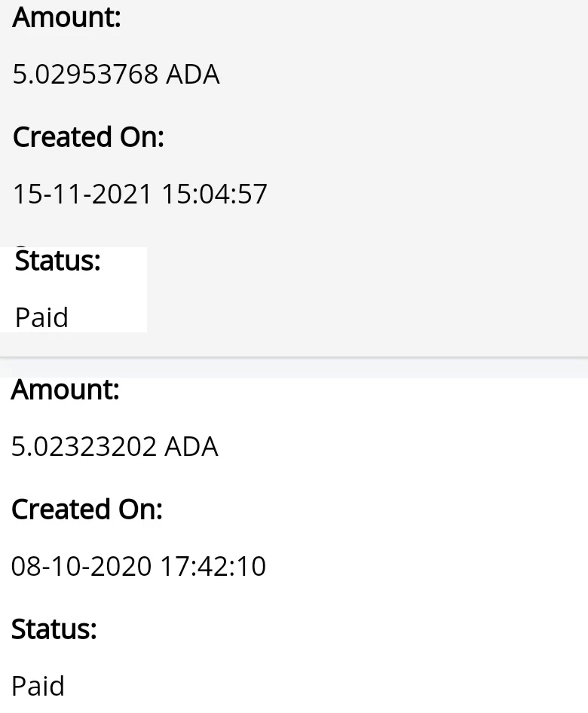Click the first Created On label
Screen dimensions: 588x713
tap(88, 137)
